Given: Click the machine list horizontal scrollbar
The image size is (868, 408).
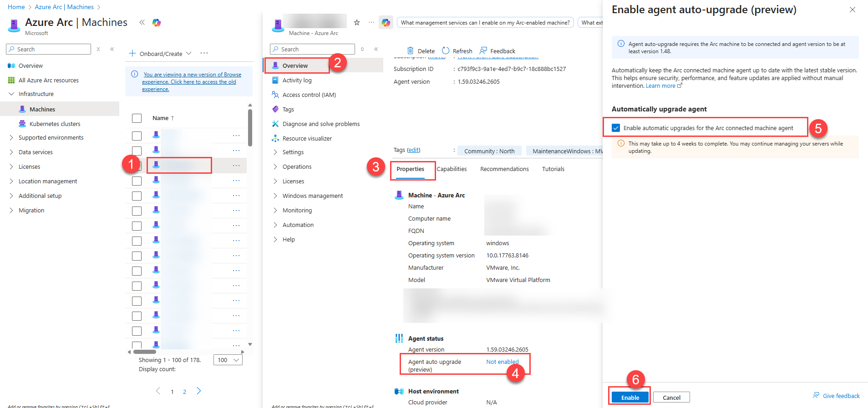Looking at the screenshot, I should (145, 352).
